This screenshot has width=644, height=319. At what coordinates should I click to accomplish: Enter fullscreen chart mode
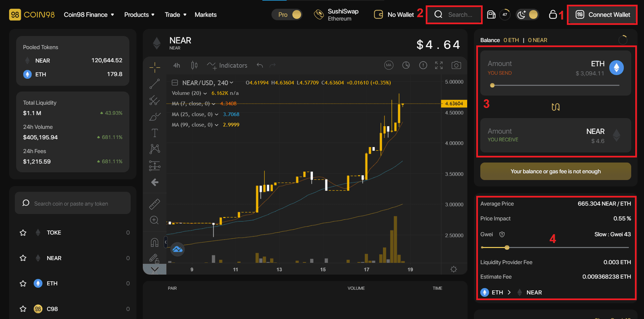(x=439, y=65)
